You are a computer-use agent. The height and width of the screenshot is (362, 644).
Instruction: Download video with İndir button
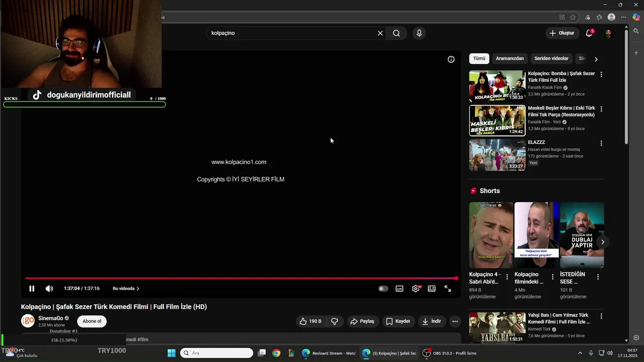coord(432,321)
